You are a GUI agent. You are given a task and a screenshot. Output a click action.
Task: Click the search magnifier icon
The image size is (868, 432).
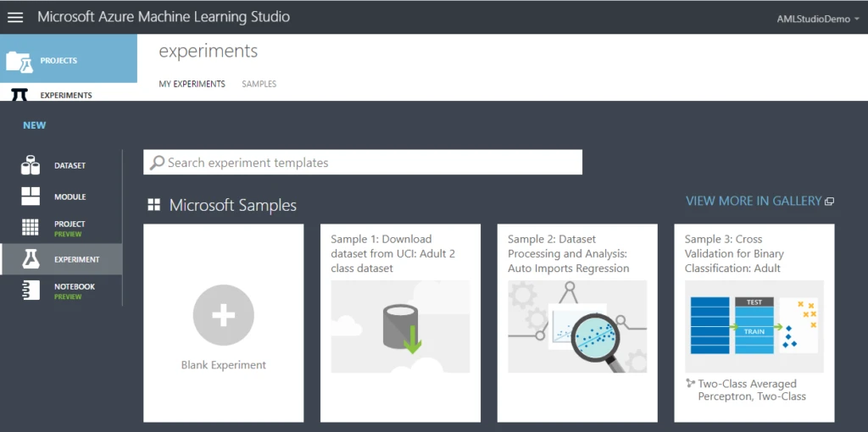[157, 163]
